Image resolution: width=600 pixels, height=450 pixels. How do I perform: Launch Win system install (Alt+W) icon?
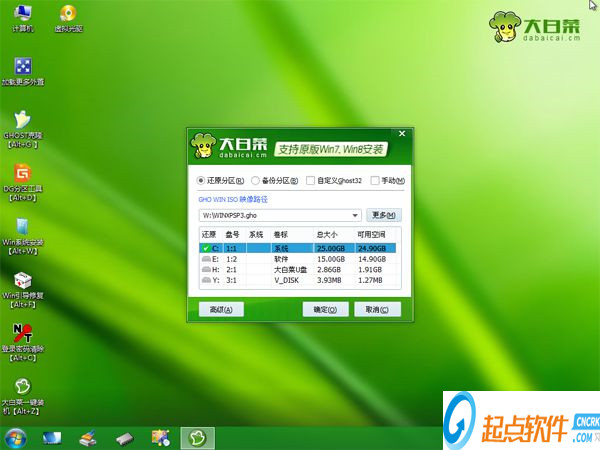click(23, 236)
